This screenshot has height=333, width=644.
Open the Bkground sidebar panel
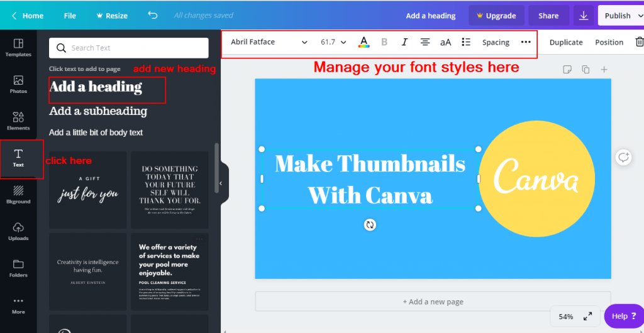click(x=18, y=195)
